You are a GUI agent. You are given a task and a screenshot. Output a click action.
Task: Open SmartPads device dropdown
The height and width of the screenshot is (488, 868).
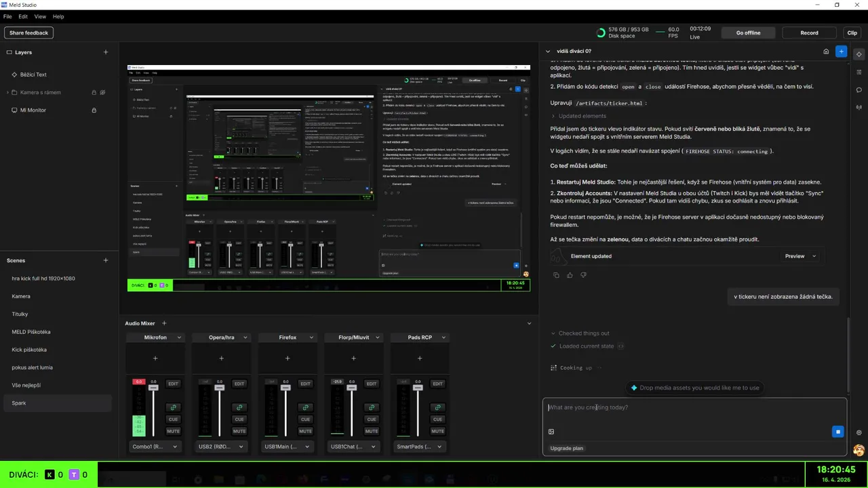420,447
